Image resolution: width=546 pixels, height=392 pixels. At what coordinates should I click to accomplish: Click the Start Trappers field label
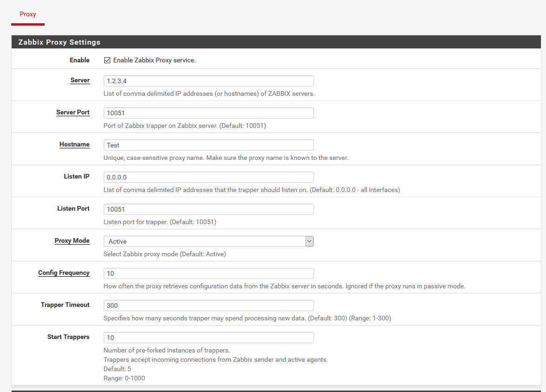click(68, 337)
